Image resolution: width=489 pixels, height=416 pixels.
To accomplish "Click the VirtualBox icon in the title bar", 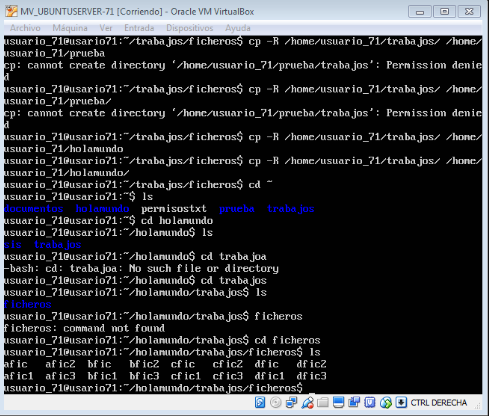I will pyautogui.click(x=11, y=12).
